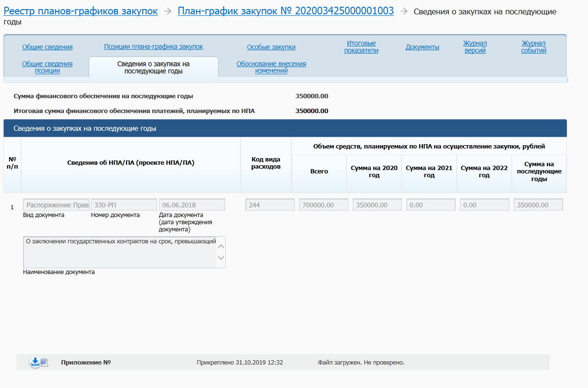Click the Word document file icon
The image size is (588, 388).
pyautogui.click(x=44, y=363)
